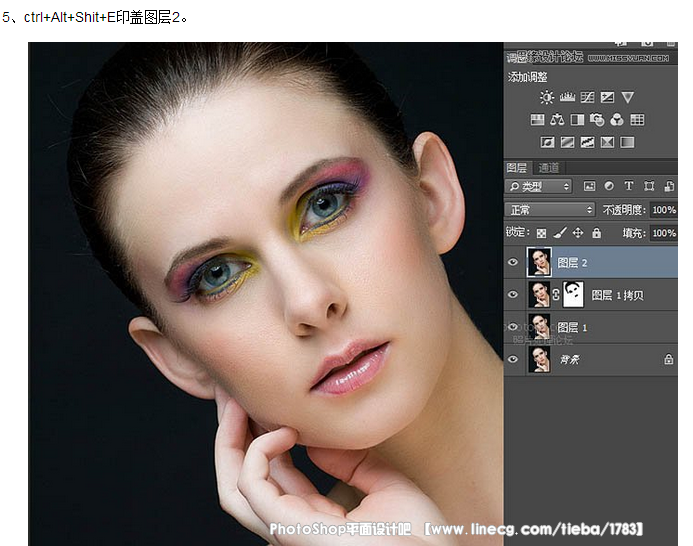Add a Levels adjustment
The width and height of the screenshot is (693, 546).
tap(567, 97)
